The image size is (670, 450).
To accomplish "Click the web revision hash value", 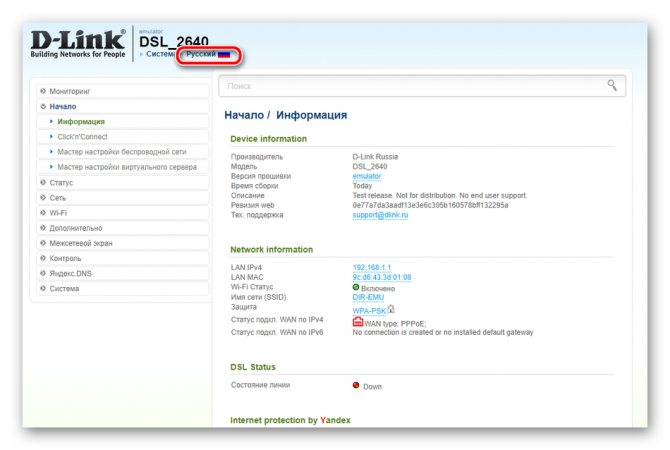I will [x=430, y=205].
